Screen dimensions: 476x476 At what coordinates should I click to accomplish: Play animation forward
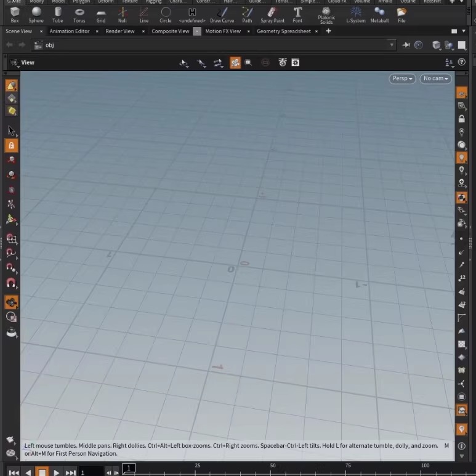click(56, 472)
